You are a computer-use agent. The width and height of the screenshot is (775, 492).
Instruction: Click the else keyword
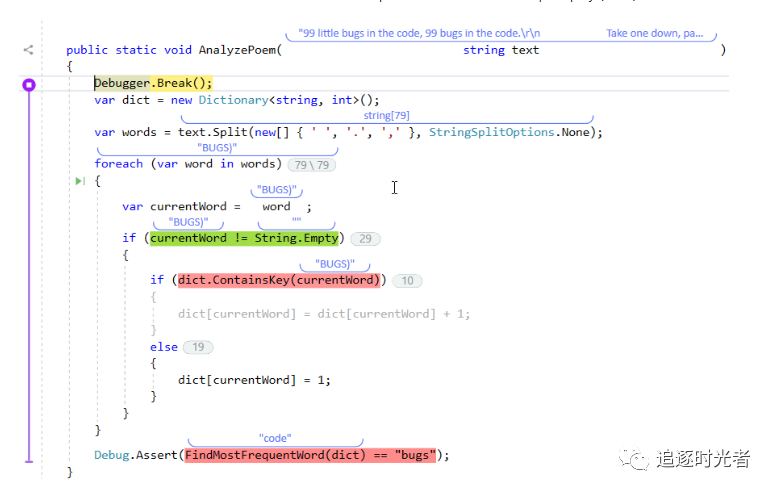pos(164,347)
